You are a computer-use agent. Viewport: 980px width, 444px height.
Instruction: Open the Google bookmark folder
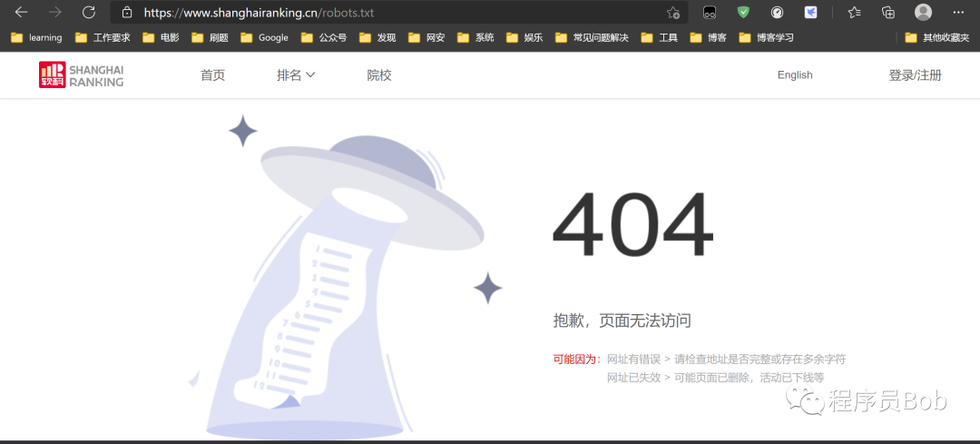[x=264, y=37]
